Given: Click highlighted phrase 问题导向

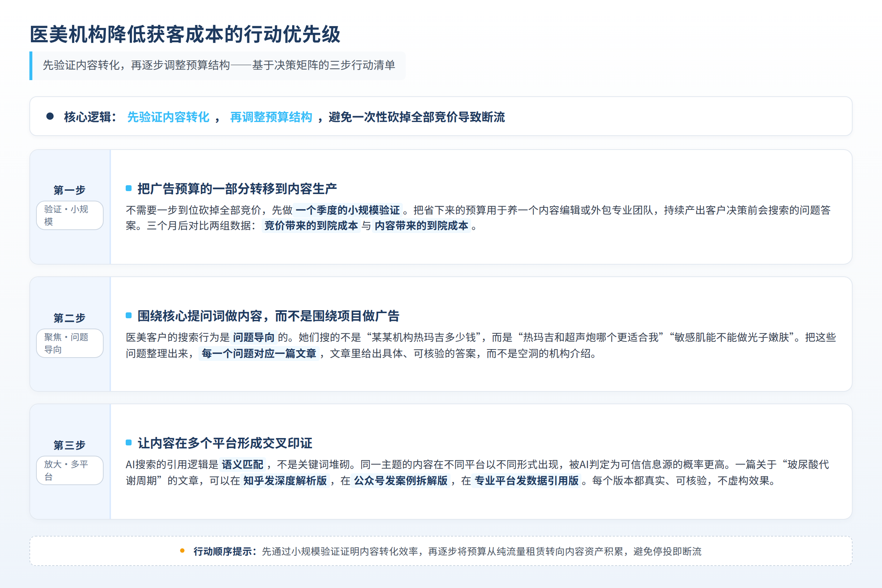Looking at the screenshot, I should coord(254,337).
